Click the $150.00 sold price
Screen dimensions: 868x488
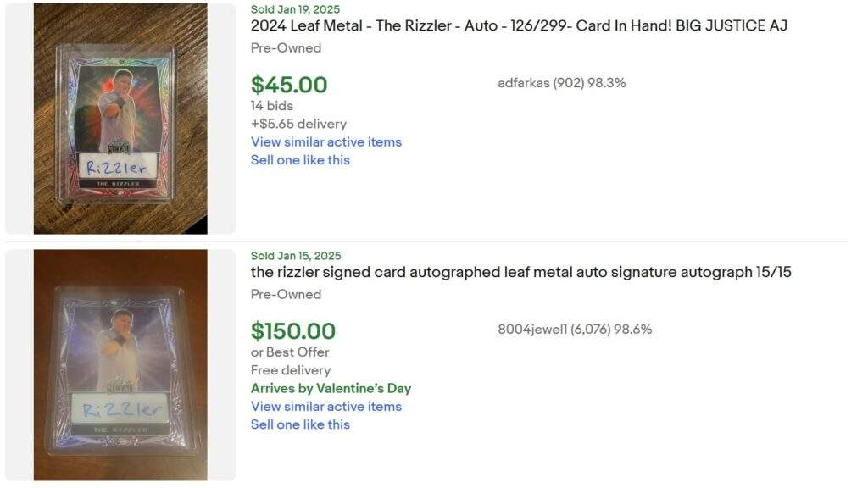click(x=293, y=330)
